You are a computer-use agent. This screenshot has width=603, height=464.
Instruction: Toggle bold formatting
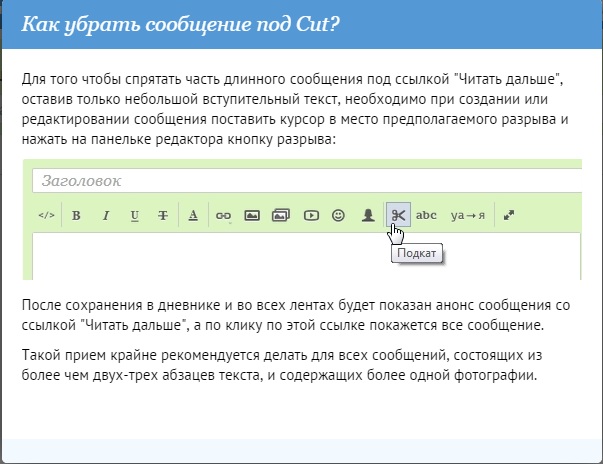point(76,215)
